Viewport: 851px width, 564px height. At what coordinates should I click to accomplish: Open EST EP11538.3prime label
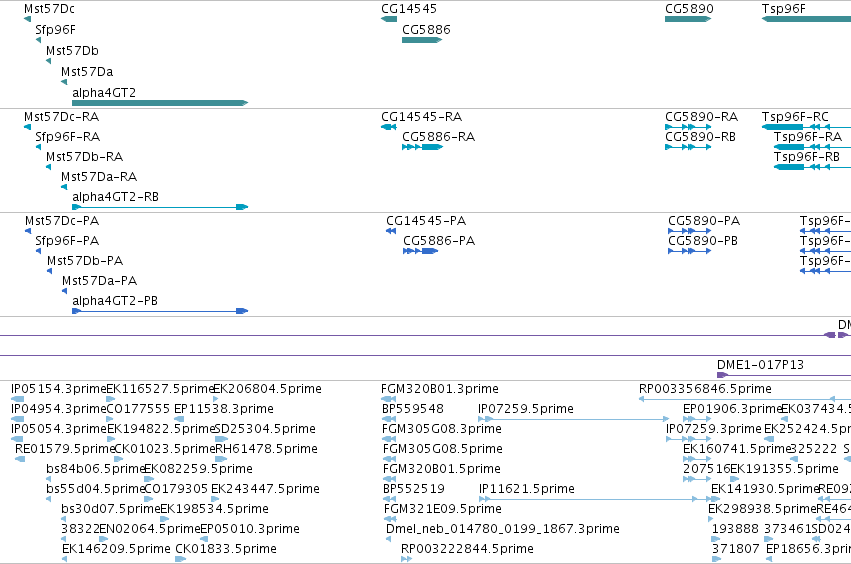tap(224, 409)
